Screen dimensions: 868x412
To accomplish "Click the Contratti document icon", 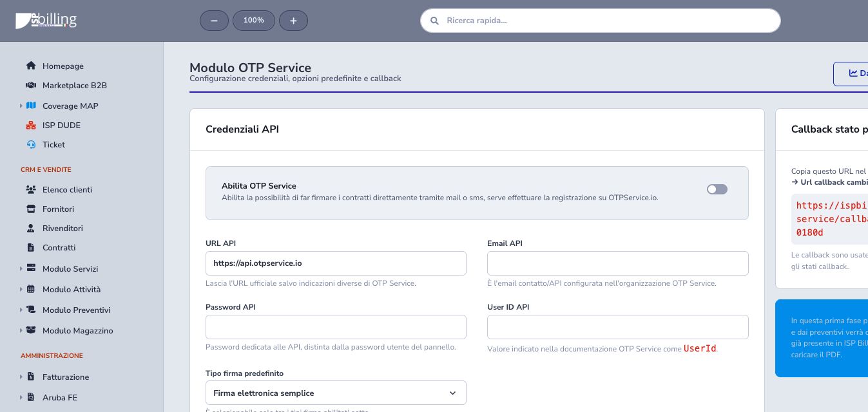I will coord(31,247).
